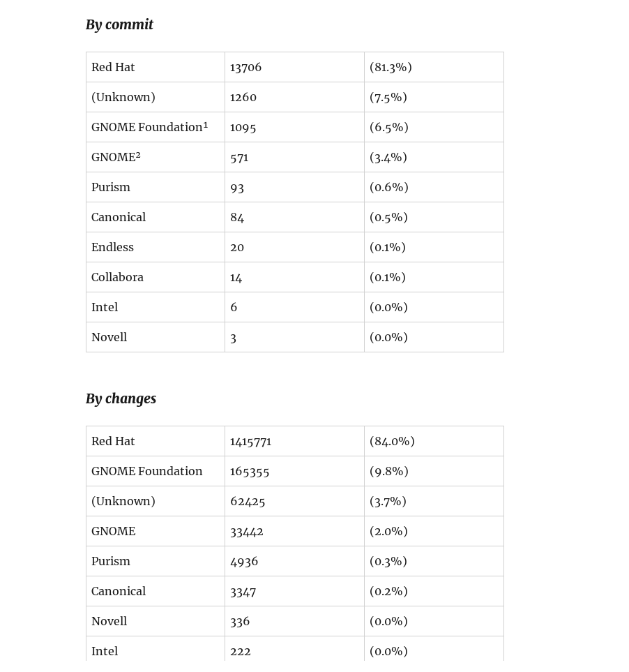Click the 33442 changes cell
Viewport: 629px width, 672px height.
(247, 531)
